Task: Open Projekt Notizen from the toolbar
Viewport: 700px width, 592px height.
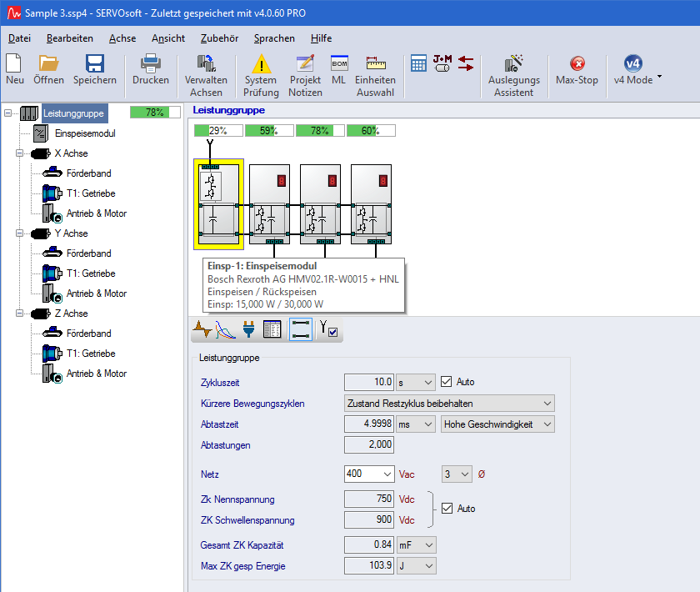Action: [x=305, y=64]
